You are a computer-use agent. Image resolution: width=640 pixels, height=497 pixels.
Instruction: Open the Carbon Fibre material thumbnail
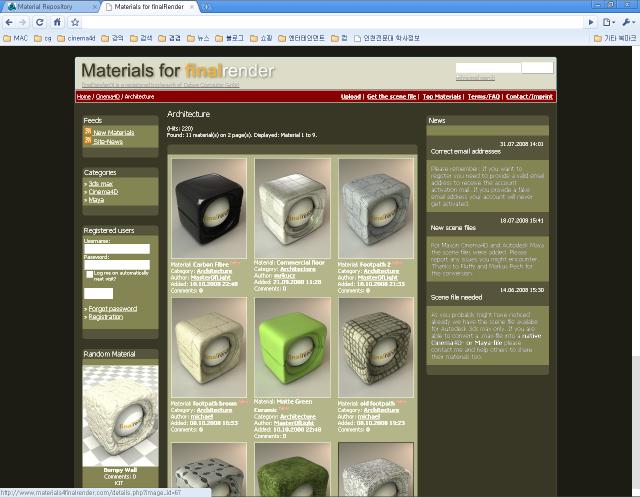(209, 209)
